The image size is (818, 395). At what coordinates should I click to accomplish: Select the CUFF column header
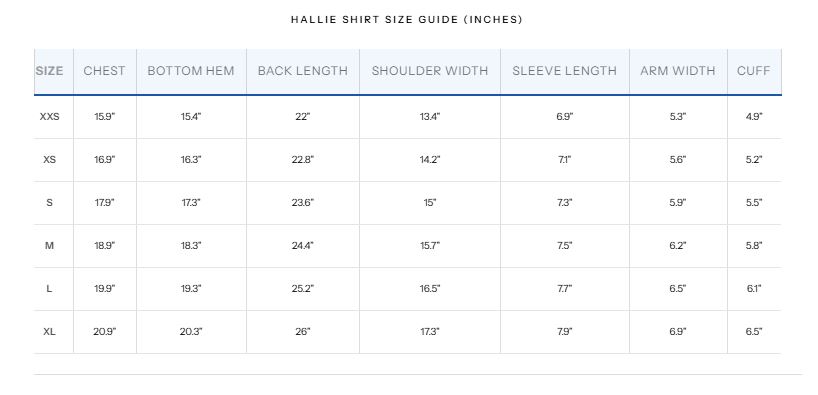(753, 71)
